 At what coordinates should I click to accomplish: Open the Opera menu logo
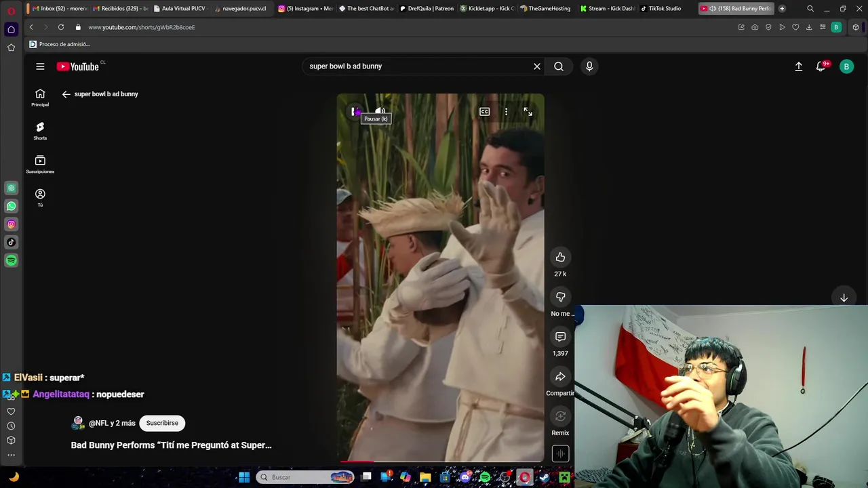click(x=11, y=10)
